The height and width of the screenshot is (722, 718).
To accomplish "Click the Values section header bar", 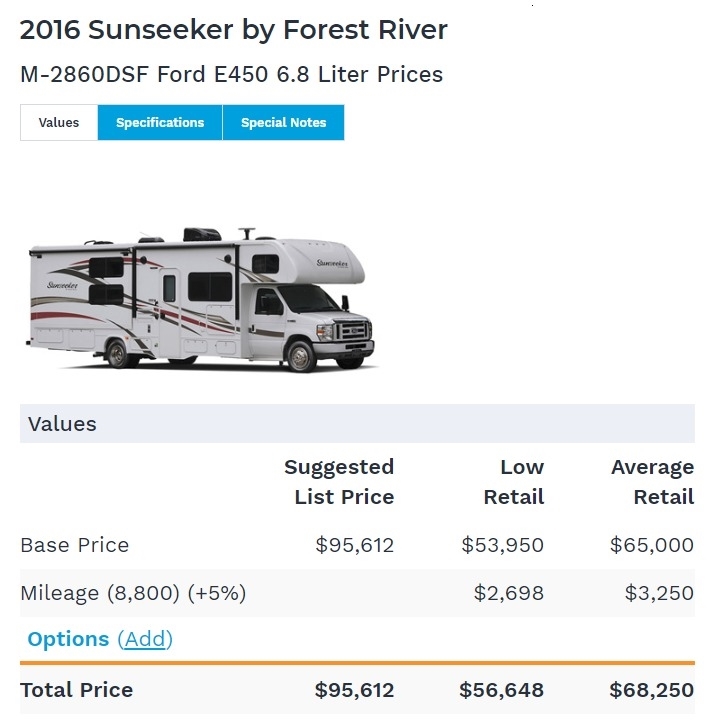I will [x=357, y=424].
